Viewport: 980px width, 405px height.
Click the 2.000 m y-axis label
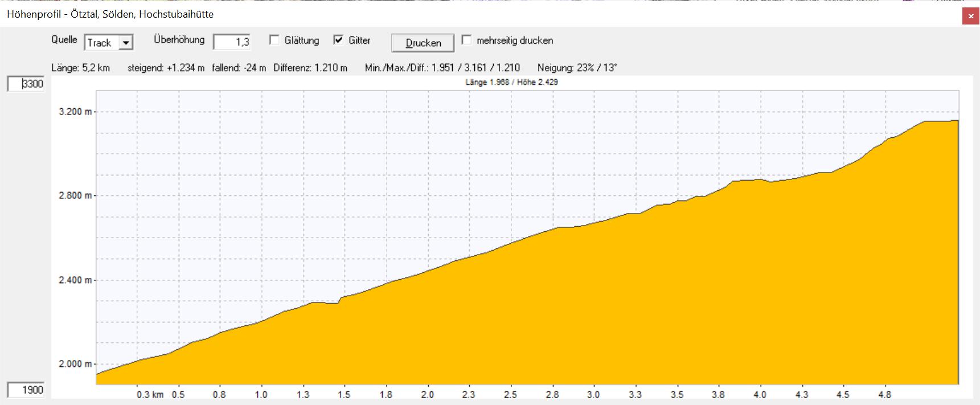click(x=75, y=364)
